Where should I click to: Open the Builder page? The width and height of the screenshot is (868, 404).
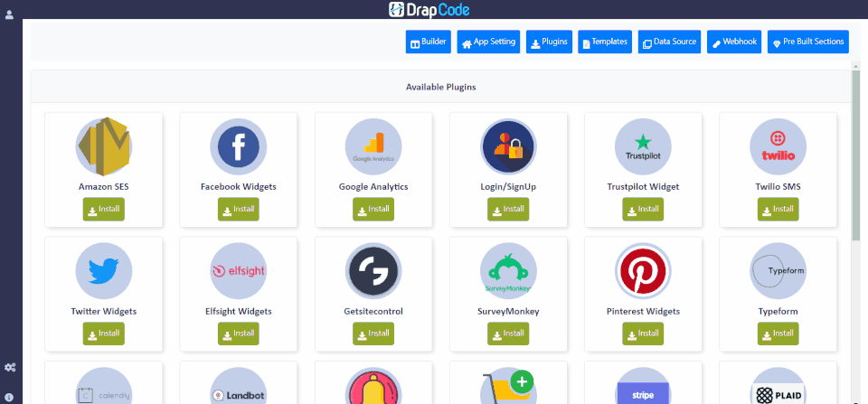(429, 42)
